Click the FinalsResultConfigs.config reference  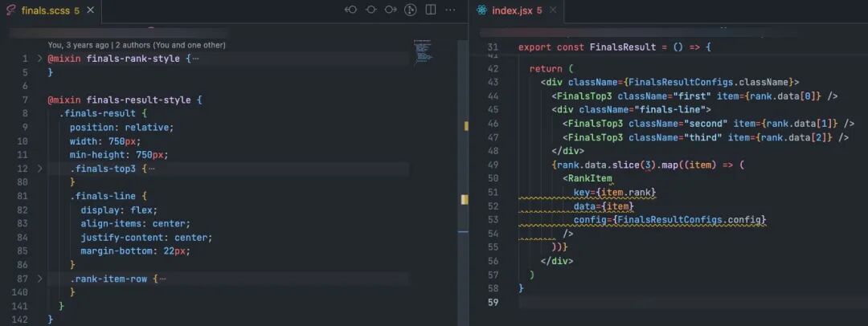click(691, 220)
